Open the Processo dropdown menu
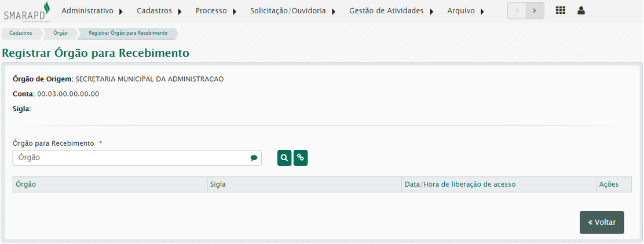 pos(215,11)
